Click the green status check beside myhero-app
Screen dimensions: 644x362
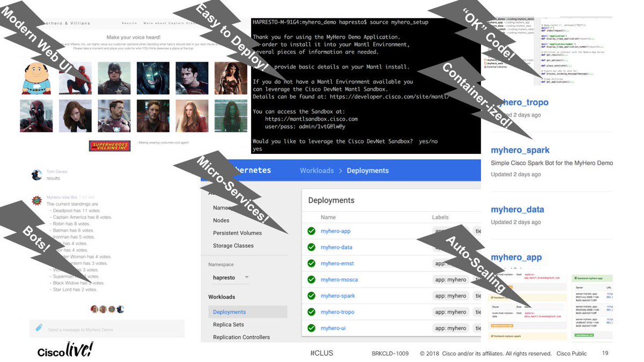tap(311, 231)
